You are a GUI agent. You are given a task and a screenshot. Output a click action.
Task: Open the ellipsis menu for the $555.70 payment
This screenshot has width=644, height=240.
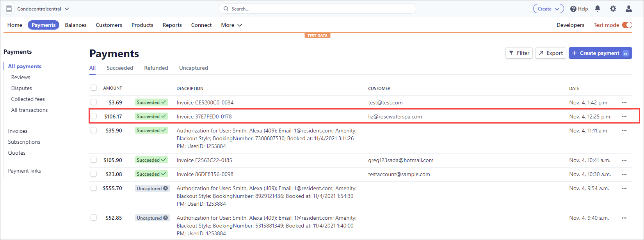point(624,188)
